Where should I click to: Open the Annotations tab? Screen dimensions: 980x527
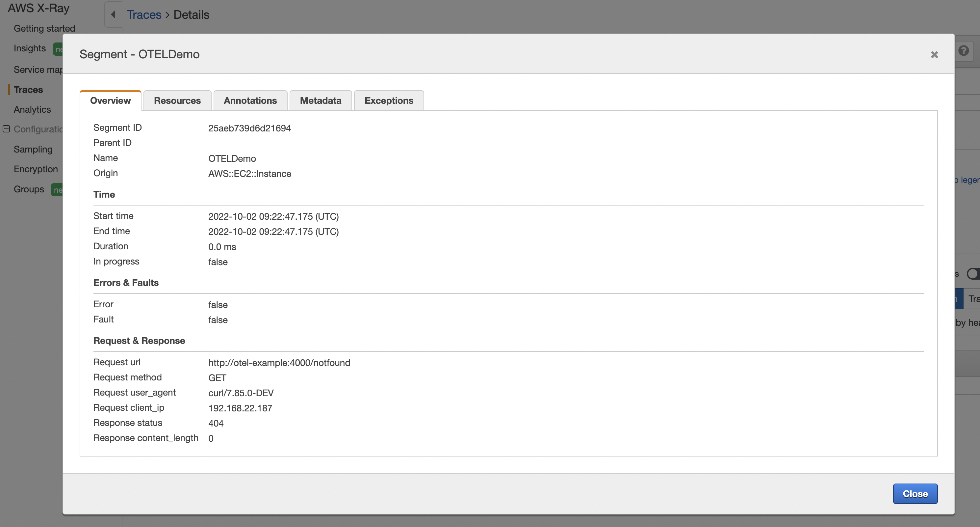(250, 100)
